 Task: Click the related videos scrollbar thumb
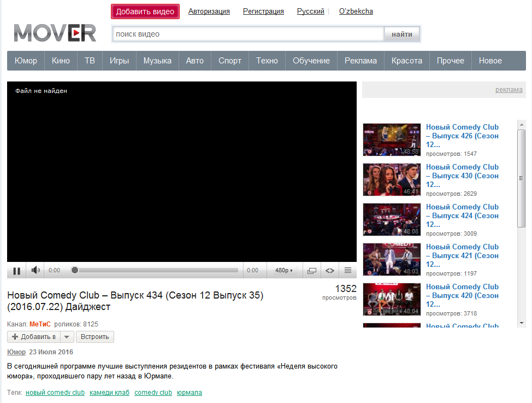coord(522,178)
